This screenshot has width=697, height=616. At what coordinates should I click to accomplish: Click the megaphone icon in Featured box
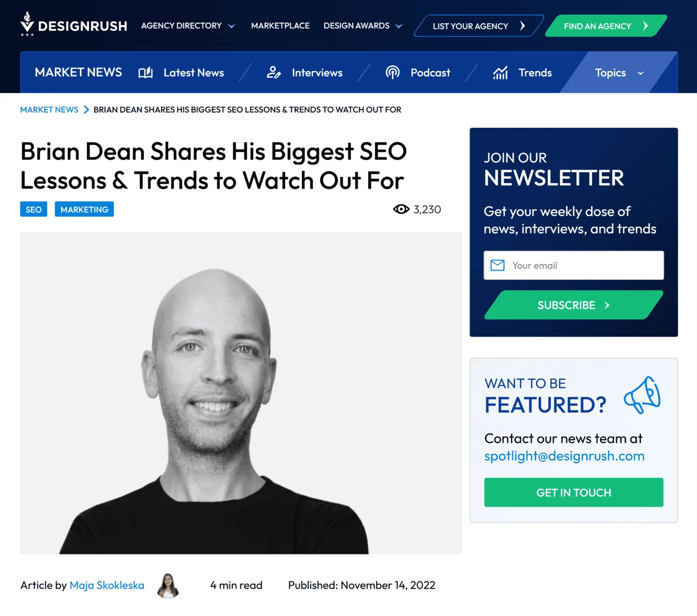point(642,395)
